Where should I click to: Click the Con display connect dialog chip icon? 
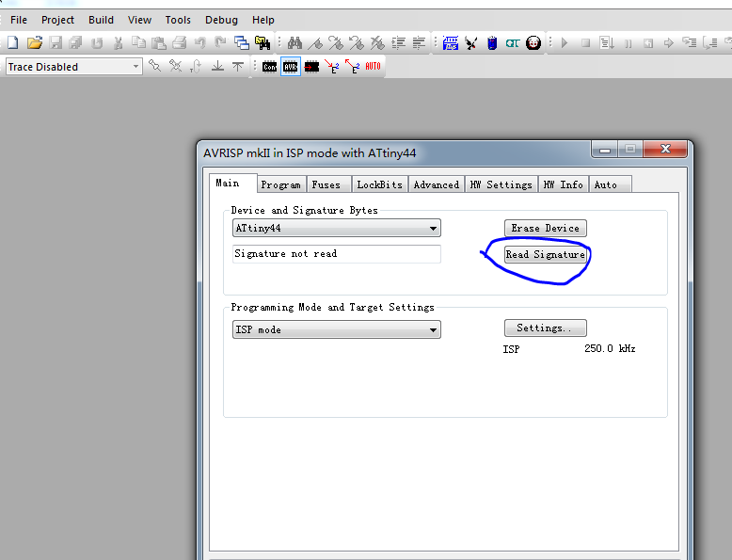click(269, 67)
